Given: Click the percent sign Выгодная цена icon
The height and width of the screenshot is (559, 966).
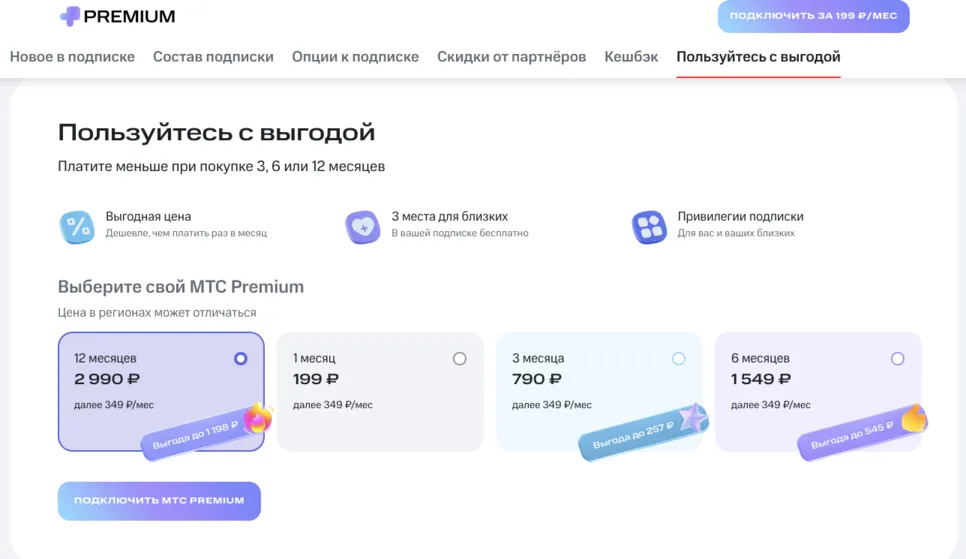Looking at the screenshot, I should click(77, 227).
